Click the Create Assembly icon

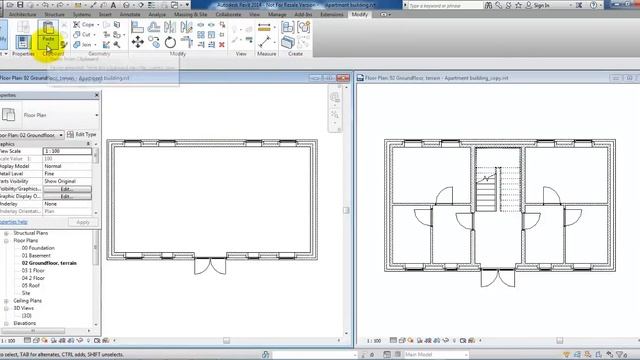288,27
